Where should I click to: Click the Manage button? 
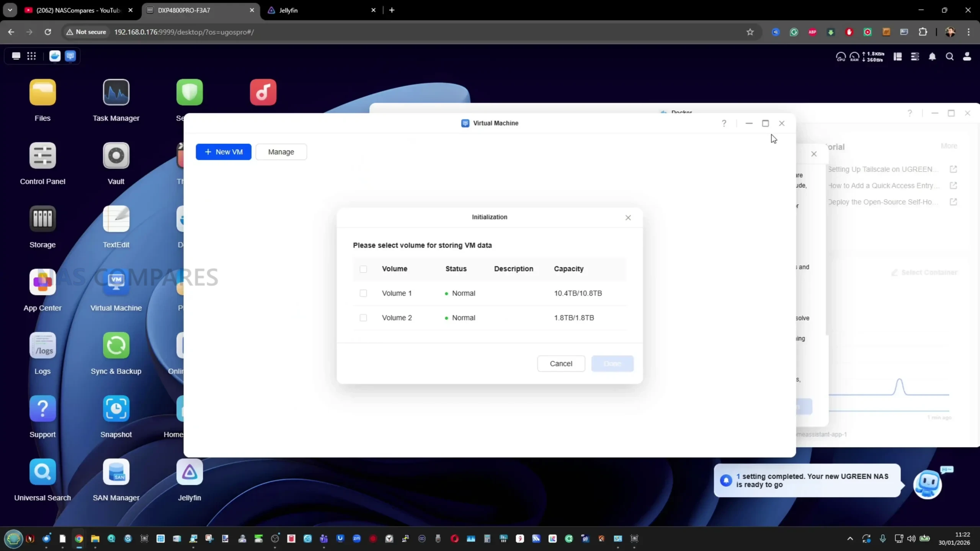coord(281,152)
